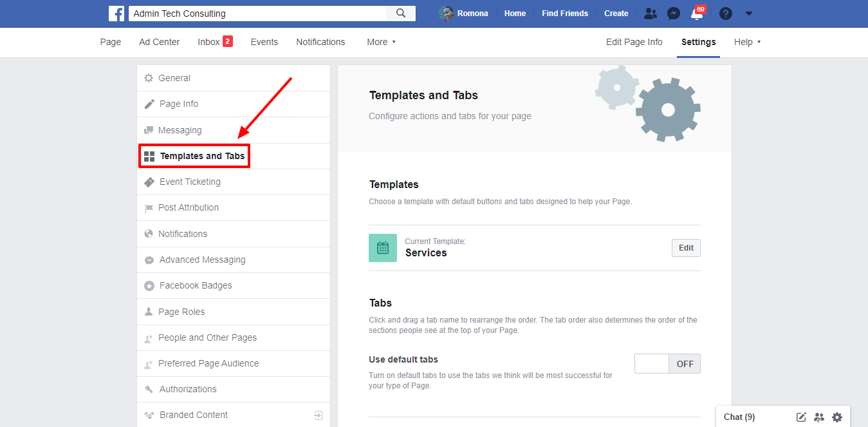Click the Edit button for current template
This screenshot has height=427, width=868.
point(686,248)
